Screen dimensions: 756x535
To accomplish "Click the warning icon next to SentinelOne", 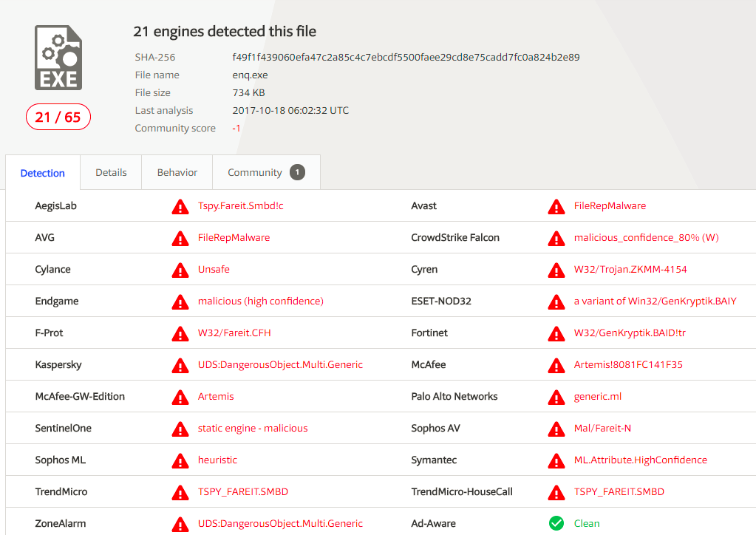I will [x=180, y=429].
